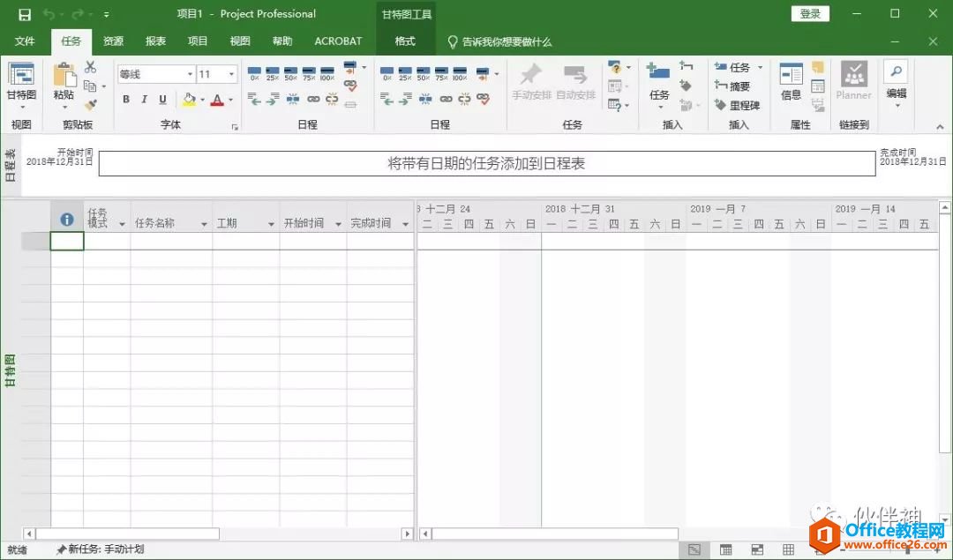Click the table pane's scroll-left arrow
Image resolution: width=953 pixels, height=560 pixels.
point(28,534)
